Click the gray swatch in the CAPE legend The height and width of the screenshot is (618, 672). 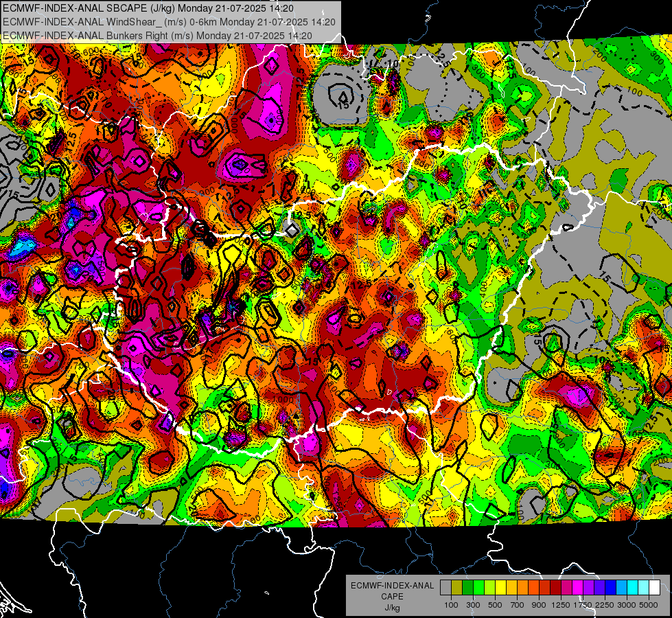click(x=445, y=588)
